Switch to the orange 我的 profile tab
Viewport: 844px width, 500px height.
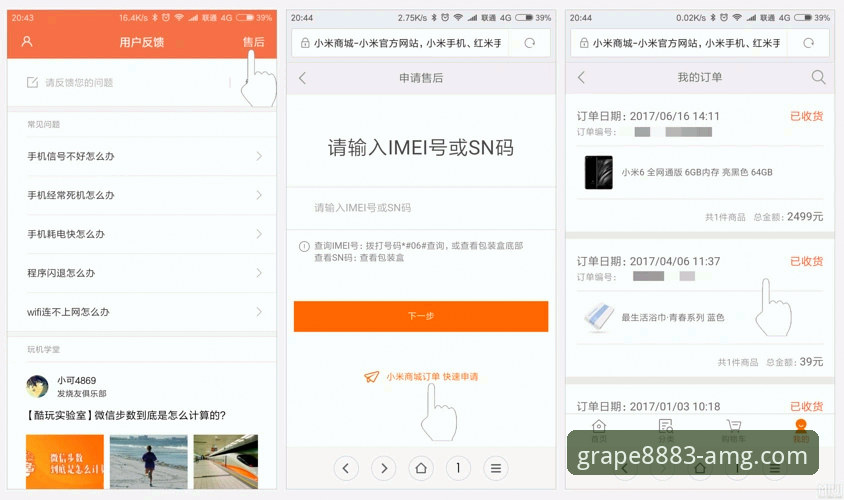(801, 431)
